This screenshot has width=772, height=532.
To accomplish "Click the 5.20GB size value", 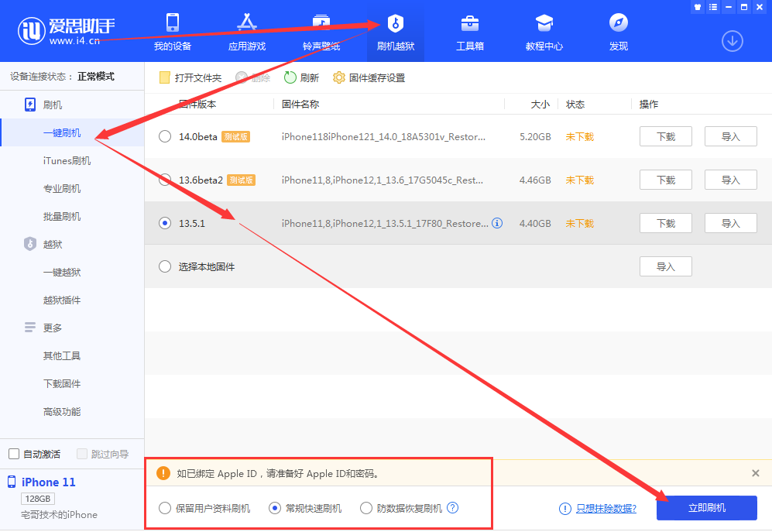I will 535,136.
